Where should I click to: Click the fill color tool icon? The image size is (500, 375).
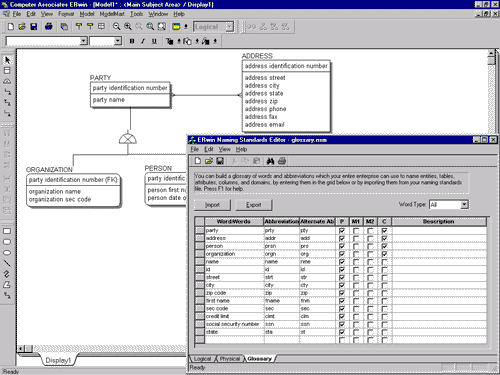(188, 41)
